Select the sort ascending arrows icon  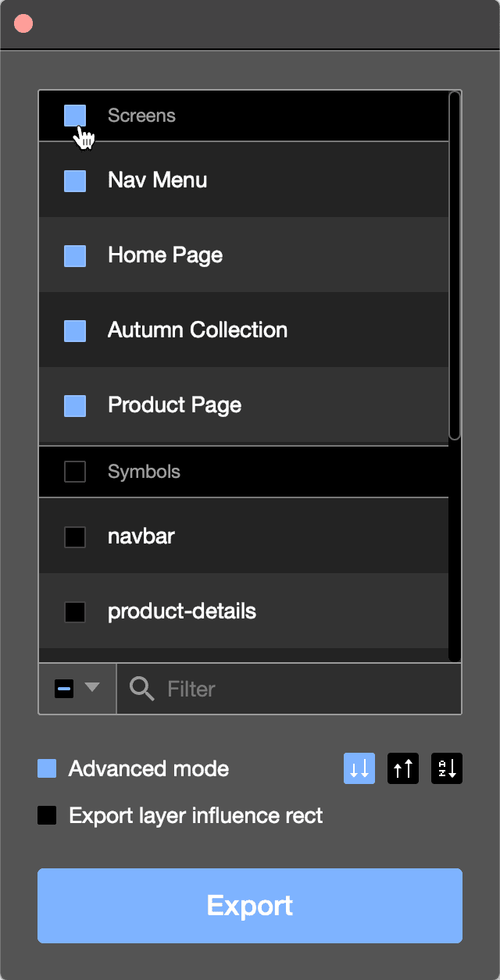tap(403, 768)
